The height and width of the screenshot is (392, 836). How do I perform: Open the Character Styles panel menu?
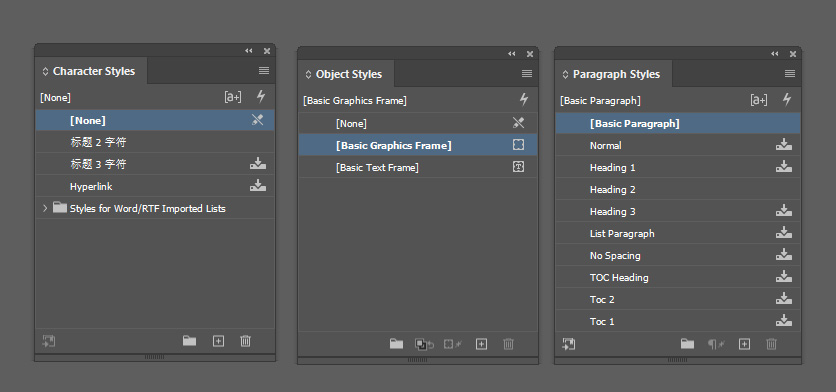[x=263, y=71]
